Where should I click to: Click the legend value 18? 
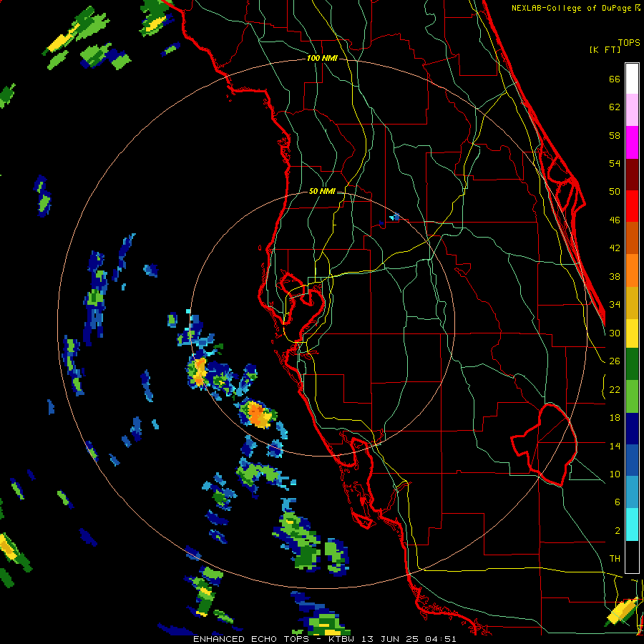click(615, 418)
